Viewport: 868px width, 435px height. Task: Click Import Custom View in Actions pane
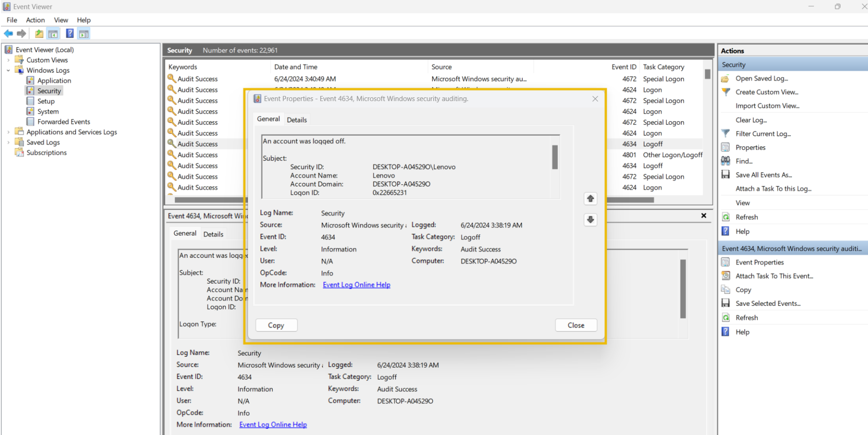(767, 106)
